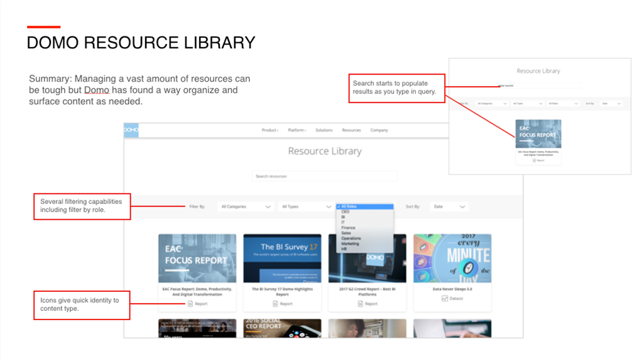
Task: Click the Domo logo in the navigation bar
Action: [x=131, y=130]
